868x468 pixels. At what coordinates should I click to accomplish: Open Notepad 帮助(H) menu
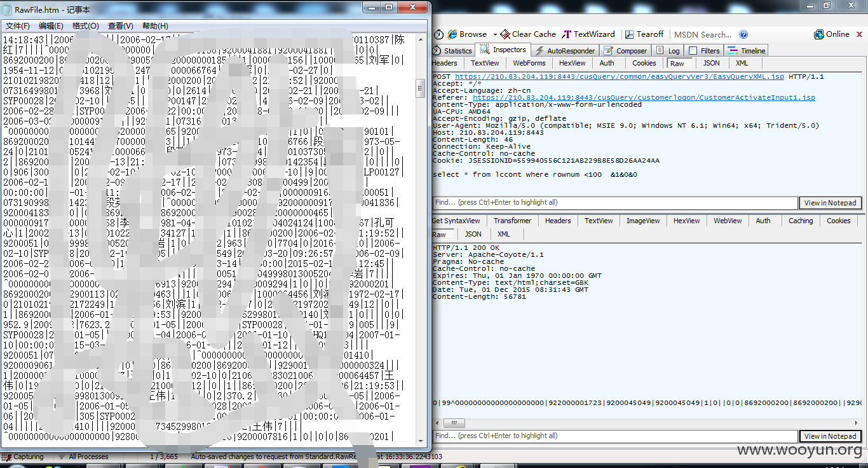[155, 26]
